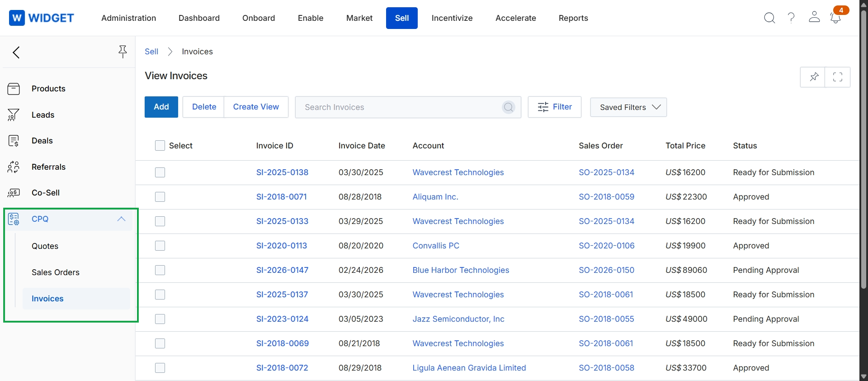
Task: Select the Sell tab
Action: [402, 18]
